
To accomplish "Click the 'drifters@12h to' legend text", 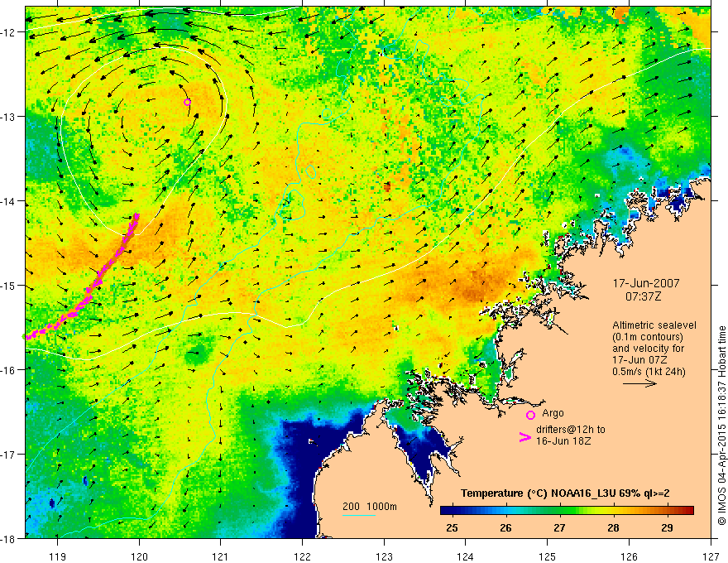I will pos(571,430).
